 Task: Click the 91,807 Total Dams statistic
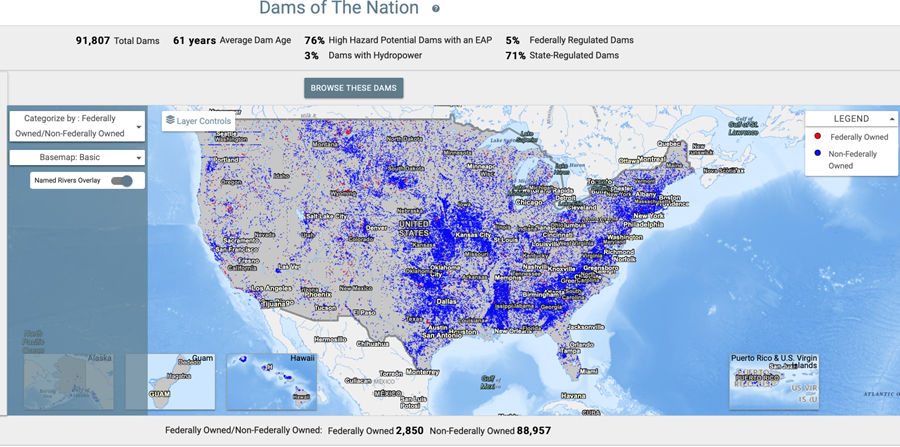[x=117, y=41]
